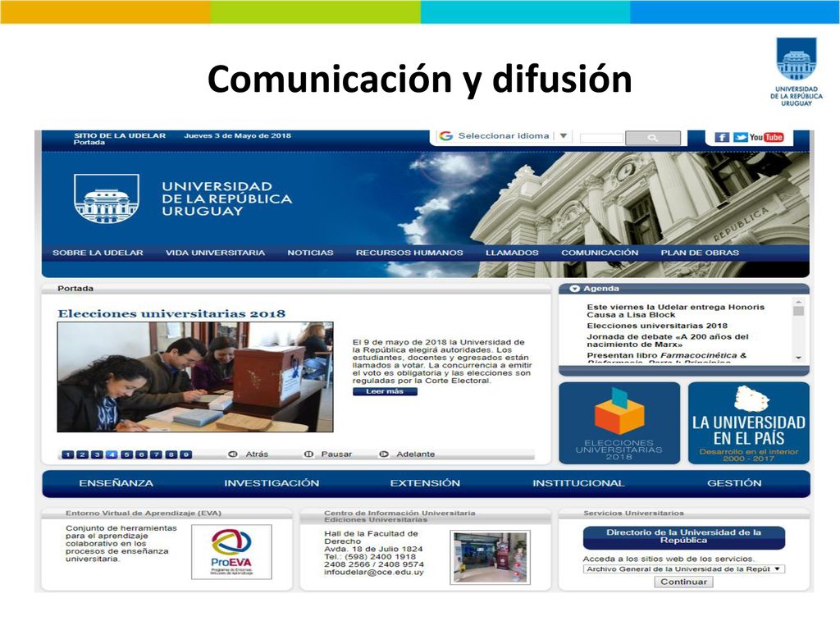Screen dimensions: 840x630
Task: Select the Gestión tab
Action: pyautogui.click(x=734, y=483)
